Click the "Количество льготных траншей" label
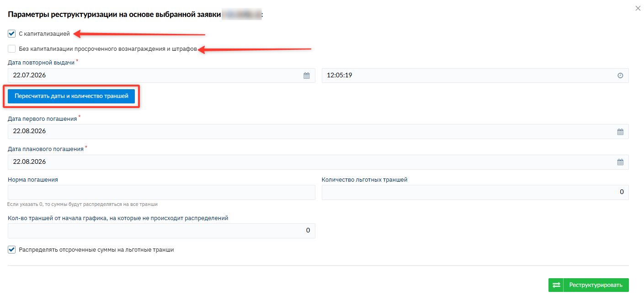 click(365, 180)
